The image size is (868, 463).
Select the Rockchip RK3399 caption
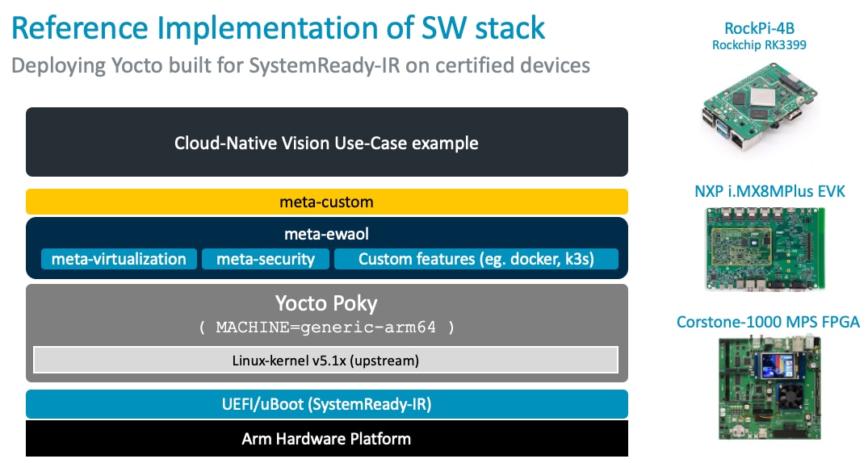tap(759, 45)
